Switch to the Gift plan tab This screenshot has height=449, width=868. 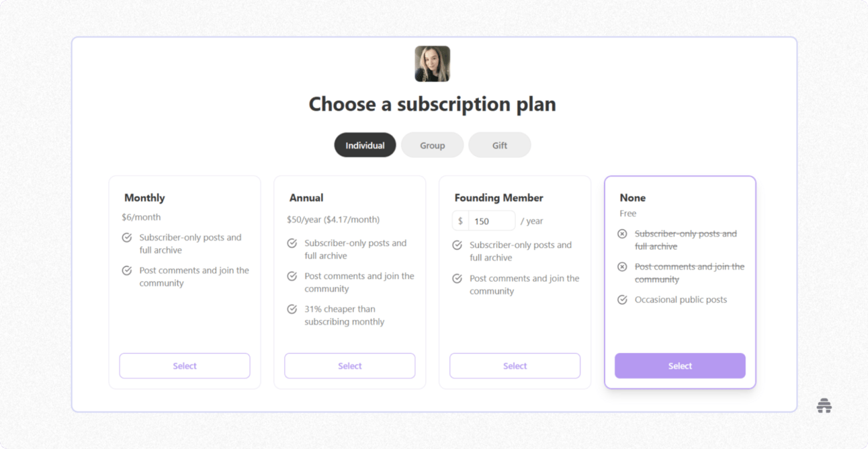[499, 145]
